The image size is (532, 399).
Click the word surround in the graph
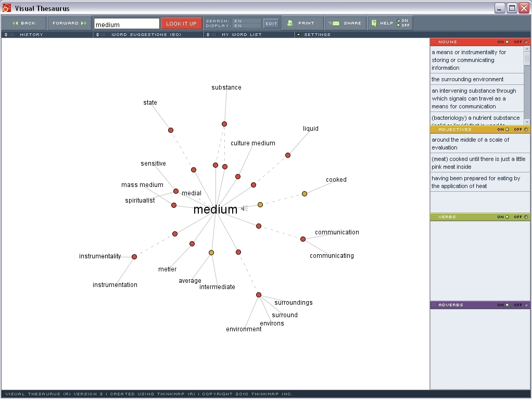click(x=285, y=315)
